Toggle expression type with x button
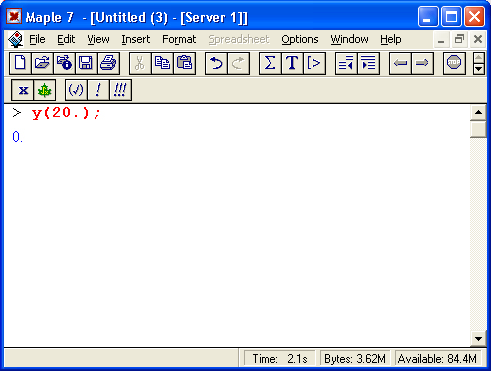This screenshot has height=371, width=491. click(23, 90)
